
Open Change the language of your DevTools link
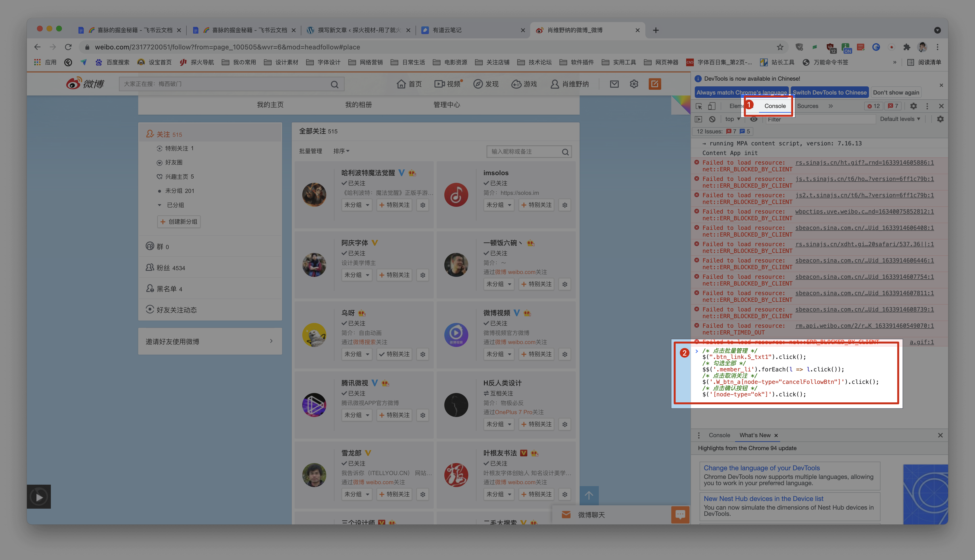click(762, 468)
